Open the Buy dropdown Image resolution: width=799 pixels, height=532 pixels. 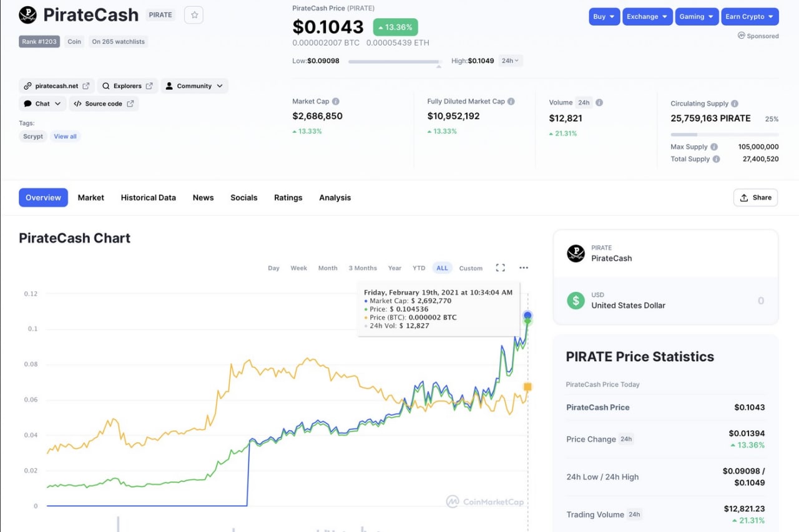(604, 17)
